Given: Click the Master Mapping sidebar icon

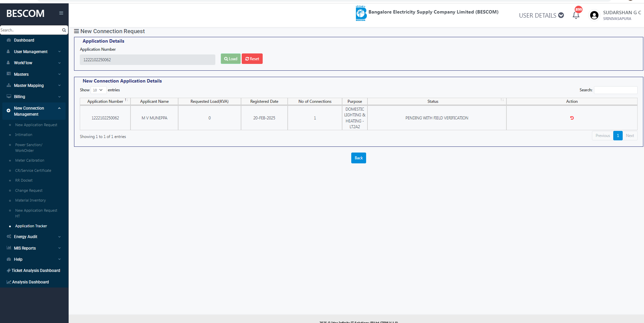Looking at the screenshot, I should point(9,86).
